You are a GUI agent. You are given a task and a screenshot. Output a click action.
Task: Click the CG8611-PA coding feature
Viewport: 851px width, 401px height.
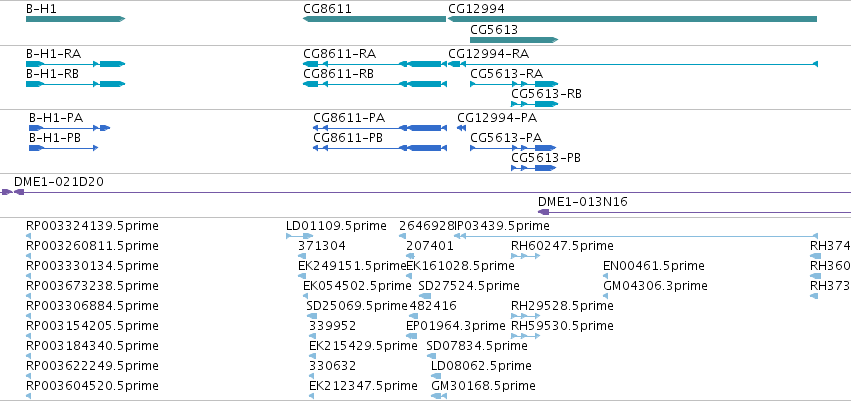[380, 128]
